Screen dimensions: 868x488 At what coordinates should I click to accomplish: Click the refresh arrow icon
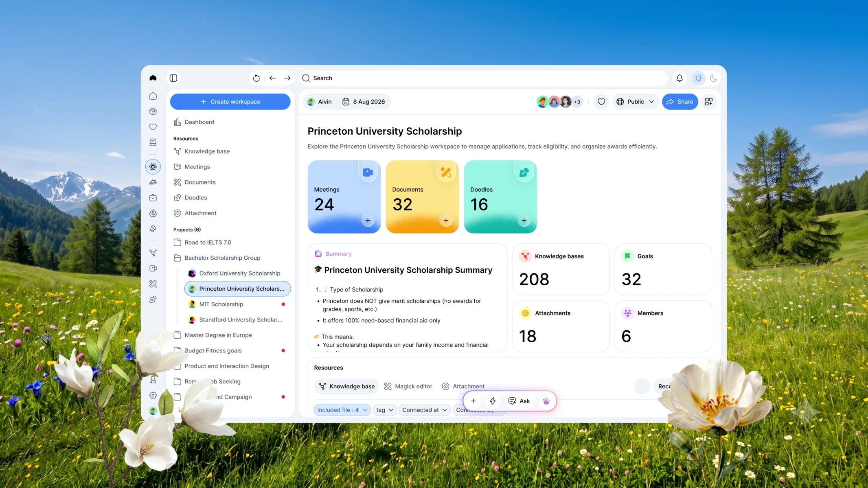(256, 78)
